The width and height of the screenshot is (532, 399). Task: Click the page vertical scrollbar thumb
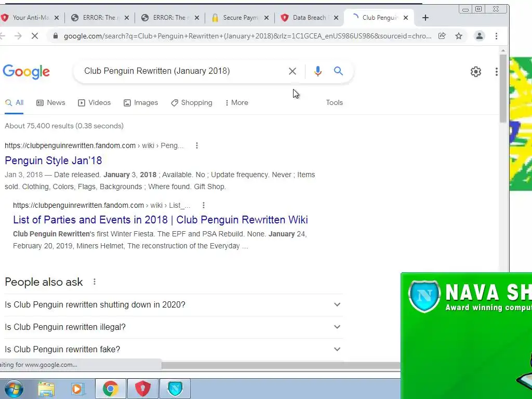tap(503, 88)
